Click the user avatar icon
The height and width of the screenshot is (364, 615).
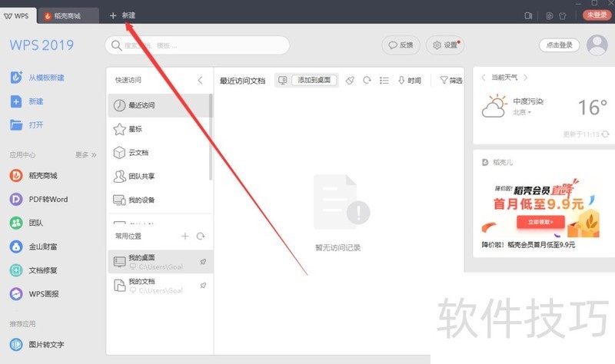coord(597,45)
